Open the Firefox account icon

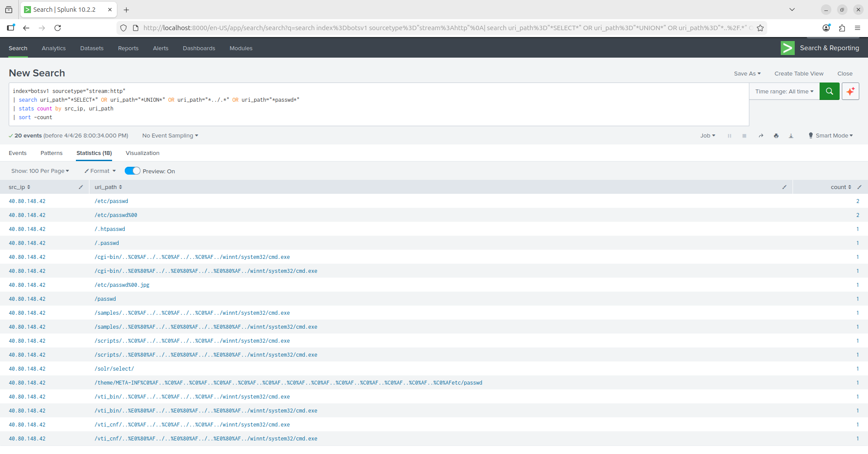tap(826, 28)
